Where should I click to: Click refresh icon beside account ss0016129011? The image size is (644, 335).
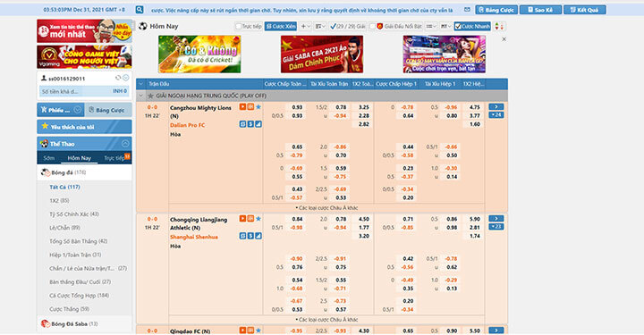tap(118, 78)
